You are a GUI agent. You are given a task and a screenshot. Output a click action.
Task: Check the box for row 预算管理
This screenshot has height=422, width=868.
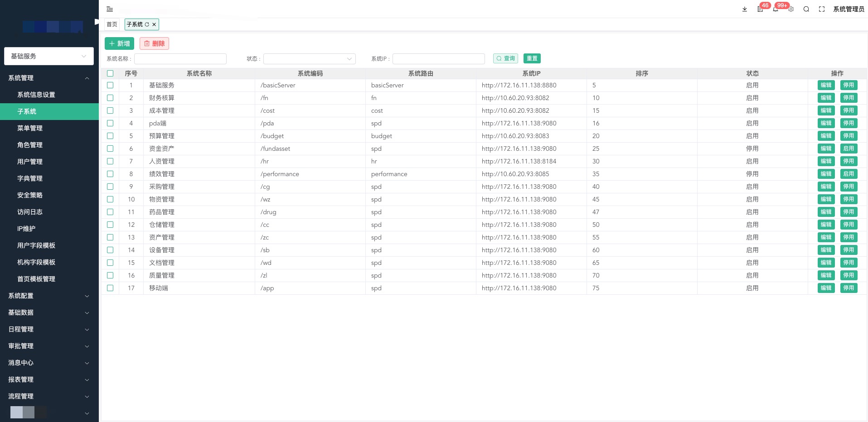110,136
